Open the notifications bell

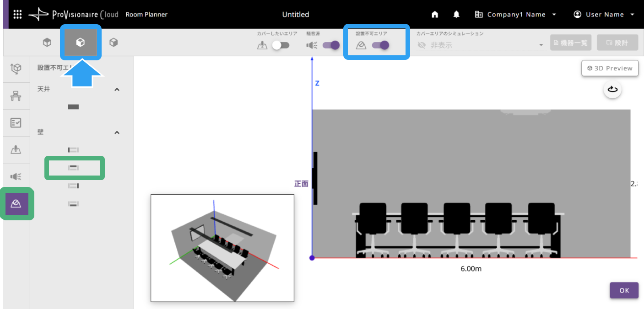point(456,15)
